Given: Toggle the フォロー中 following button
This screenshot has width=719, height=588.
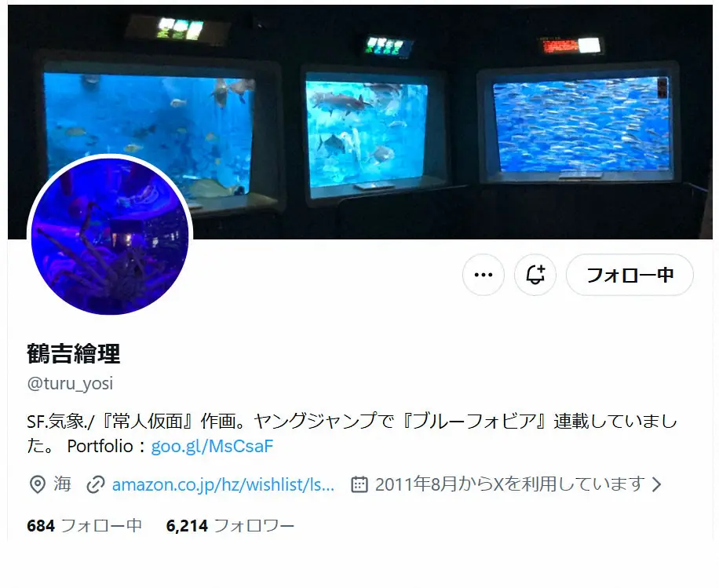Looking at the screenshot, I should point(630,275).
